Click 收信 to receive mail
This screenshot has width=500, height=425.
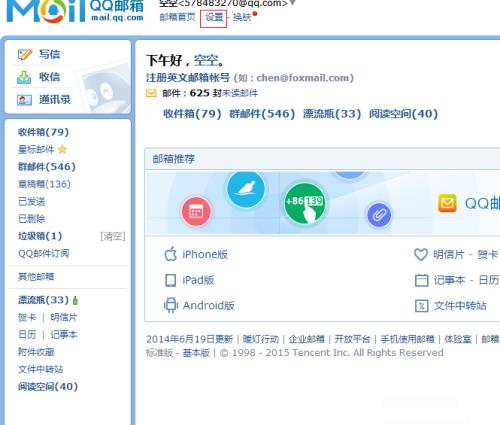pyautogui.click(x=49, y=77)
